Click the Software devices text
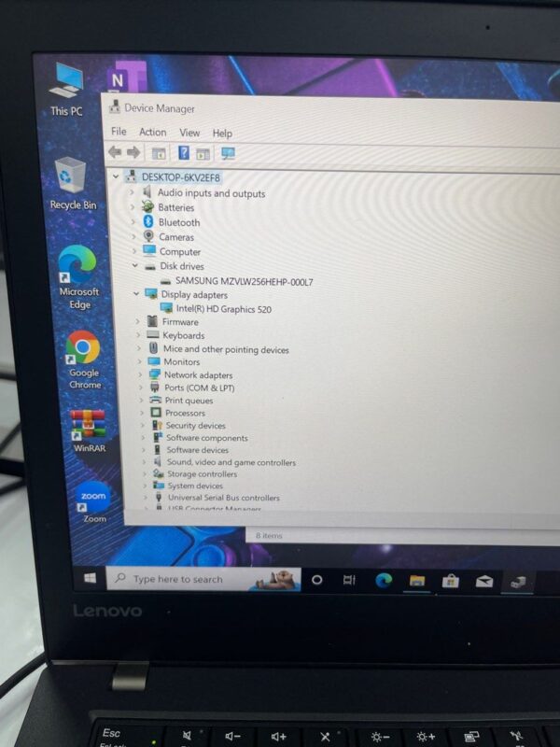Viewport: 560px width, 747px height. point(197,450)
